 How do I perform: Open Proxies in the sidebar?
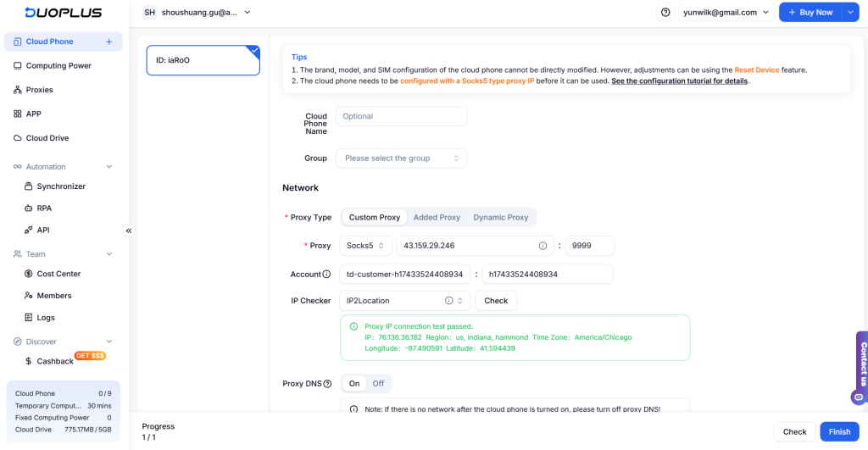tap(39, 90)
